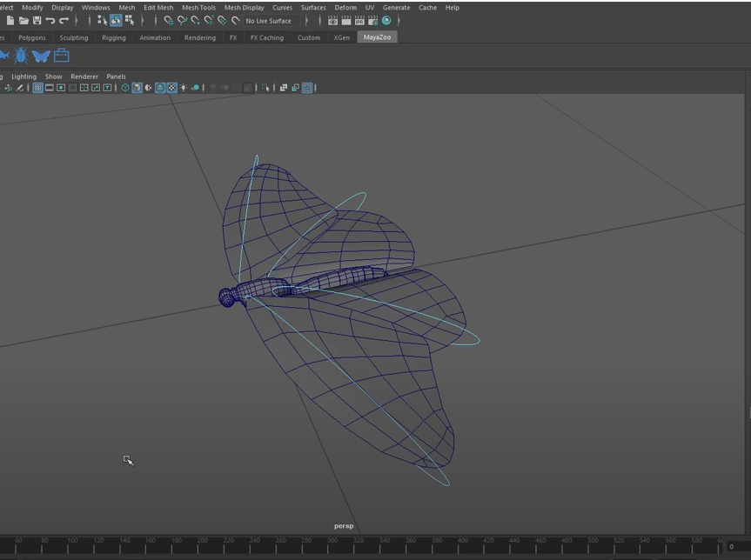751x560 pixels.
Task: Undo with the status line undo icon
Action: point(50,21)
